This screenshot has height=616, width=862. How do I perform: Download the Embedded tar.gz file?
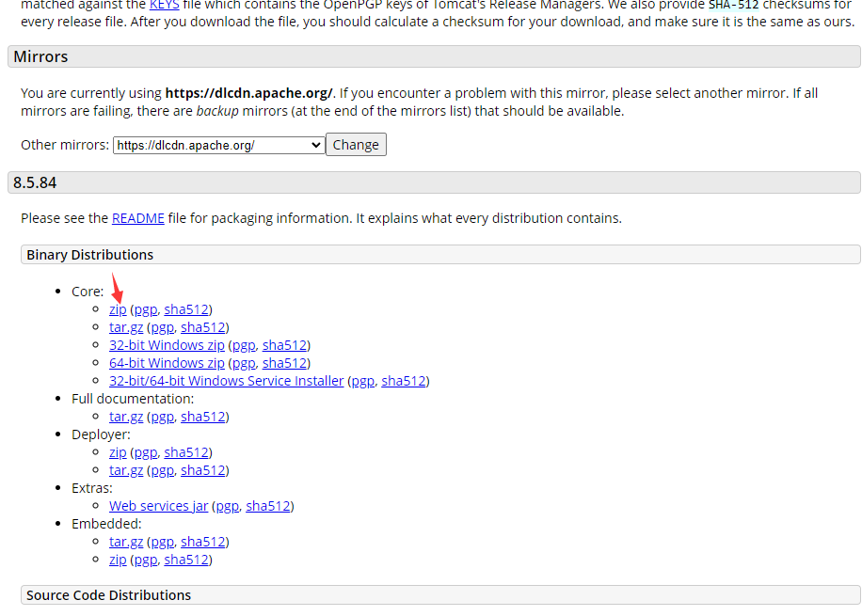126,542
